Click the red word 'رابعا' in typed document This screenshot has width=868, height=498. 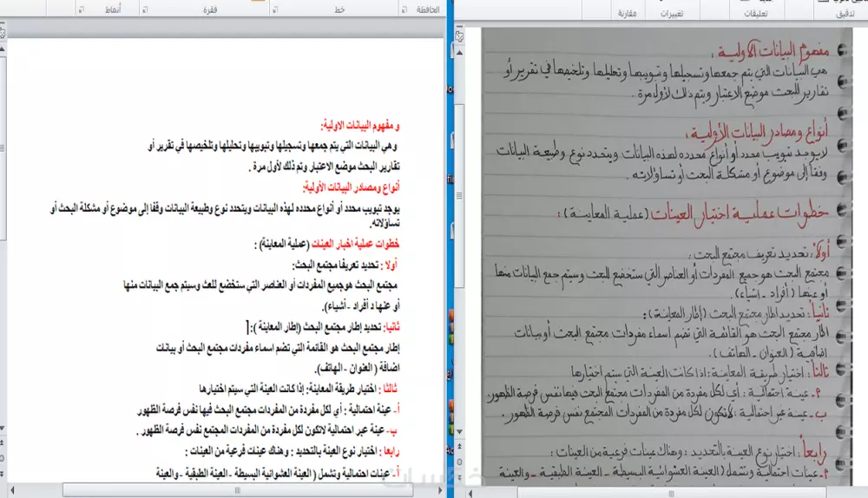pos(391,451)
